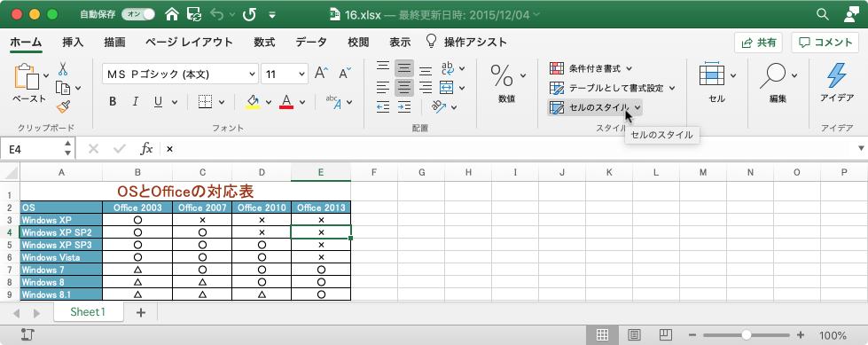Increase indent icon
The height and width of the screenshot is (345, 868).
403,106
